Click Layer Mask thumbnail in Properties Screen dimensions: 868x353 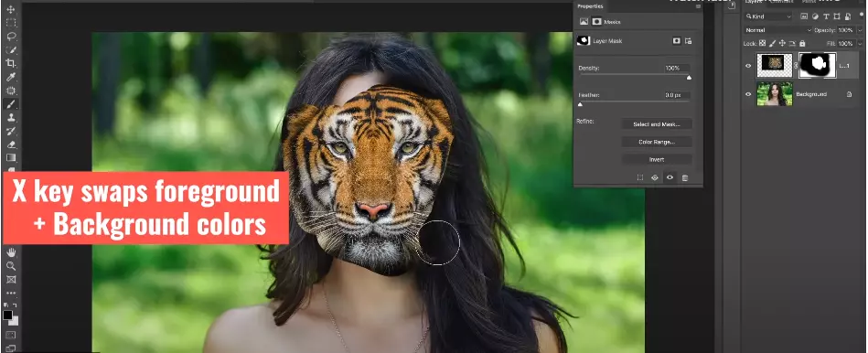[x=584, y=41]
